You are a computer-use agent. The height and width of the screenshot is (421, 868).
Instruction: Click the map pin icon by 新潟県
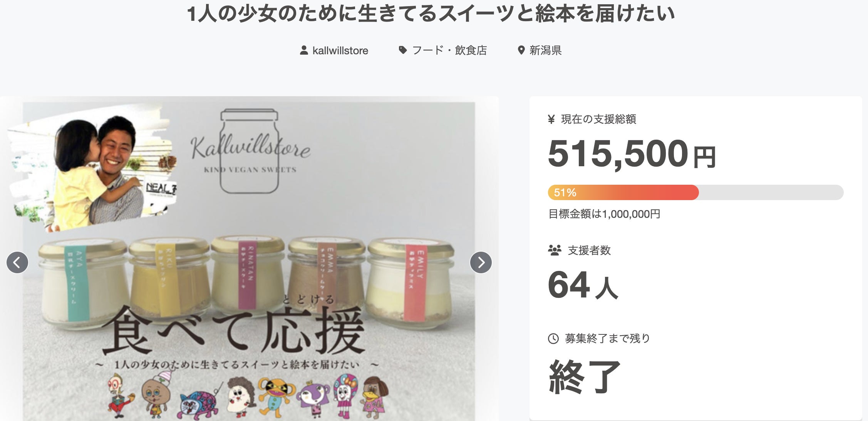tap(521, 50)
